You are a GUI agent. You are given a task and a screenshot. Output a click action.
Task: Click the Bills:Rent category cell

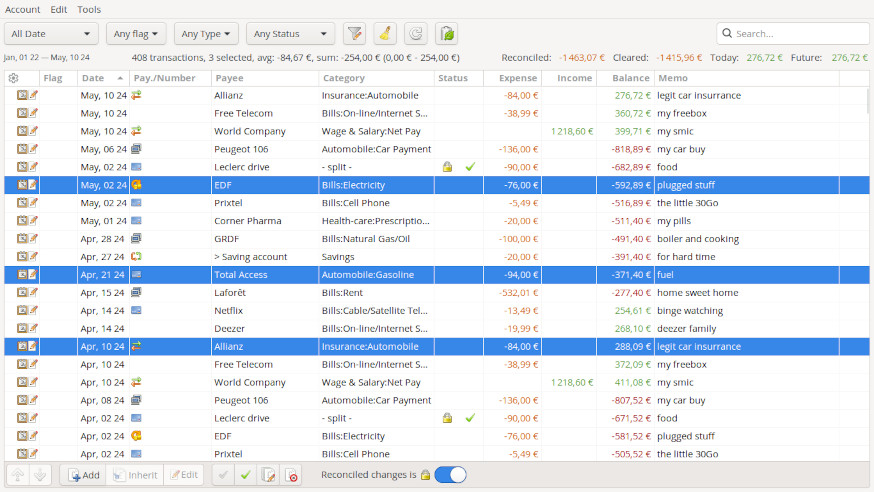pos(376,293)
